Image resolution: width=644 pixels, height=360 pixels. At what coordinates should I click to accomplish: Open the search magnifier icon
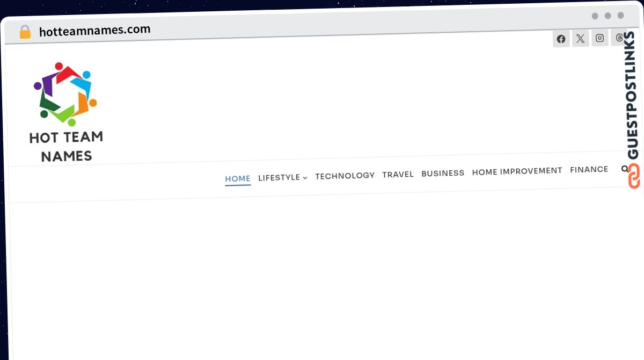(625, 168)
